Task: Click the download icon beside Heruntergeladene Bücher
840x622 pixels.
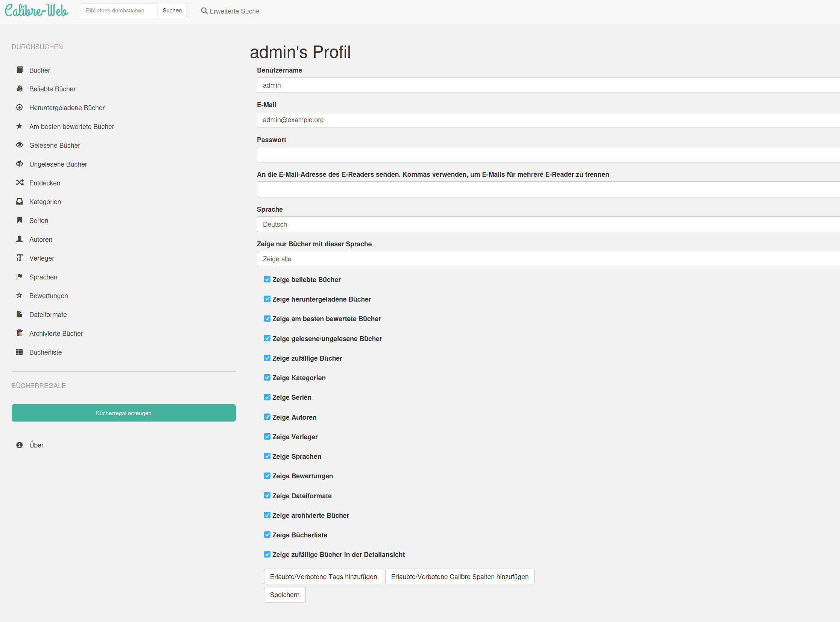Action: 20,108
